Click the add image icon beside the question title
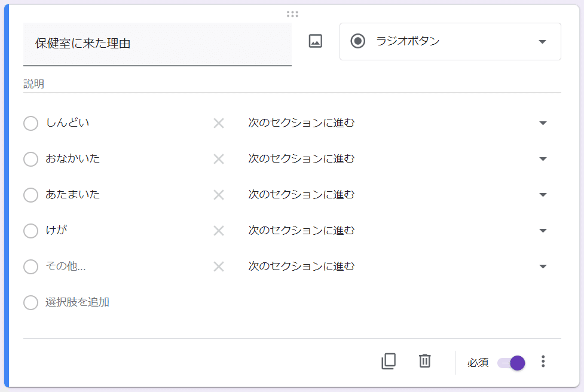Image resolution: width=584 pixels, height=392 pixels. tap(315, 41)
